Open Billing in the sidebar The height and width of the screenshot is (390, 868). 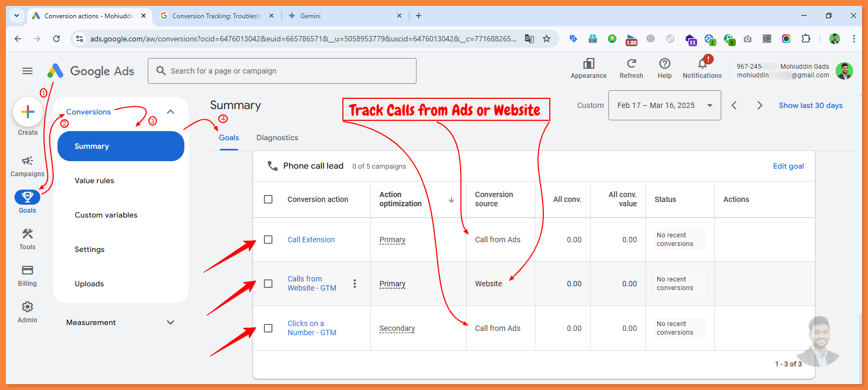[x=27, y=276]
